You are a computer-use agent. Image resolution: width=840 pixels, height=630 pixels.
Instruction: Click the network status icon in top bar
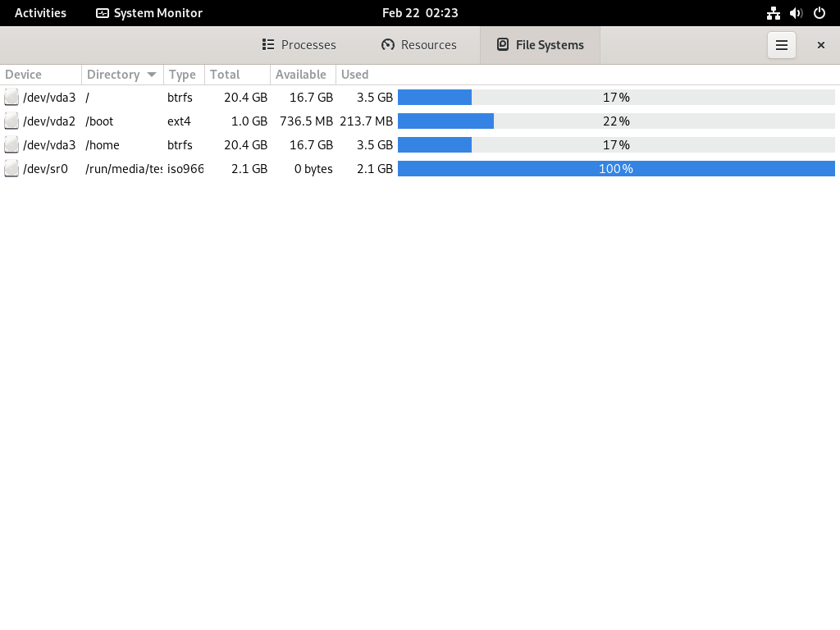[x=773, y=13]
